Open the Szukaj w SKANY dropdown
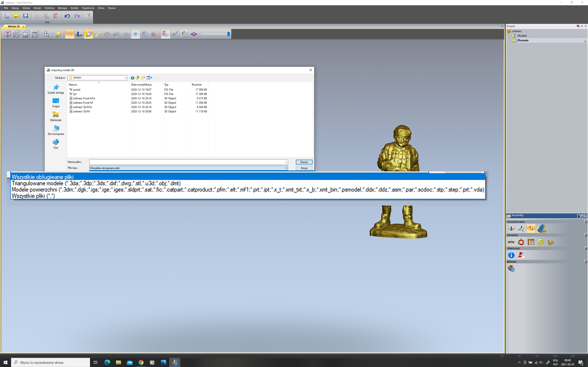The image size is (588, 367). coord(124,77)
